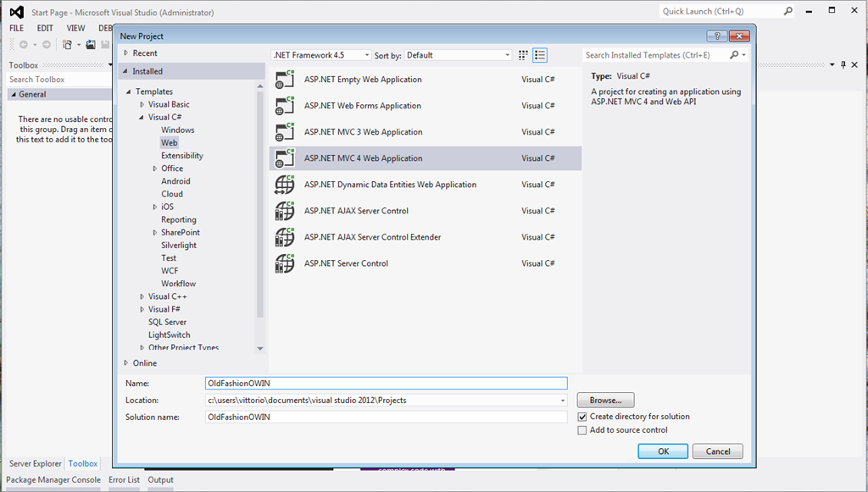
Task: Click the Browse... button
Action: [605, 401]
